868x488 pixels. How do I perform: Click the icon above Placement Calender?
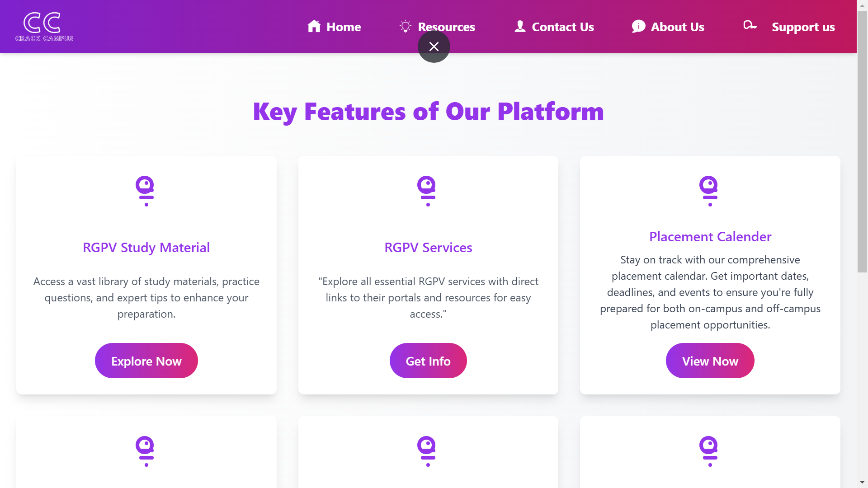pos(709,191)
